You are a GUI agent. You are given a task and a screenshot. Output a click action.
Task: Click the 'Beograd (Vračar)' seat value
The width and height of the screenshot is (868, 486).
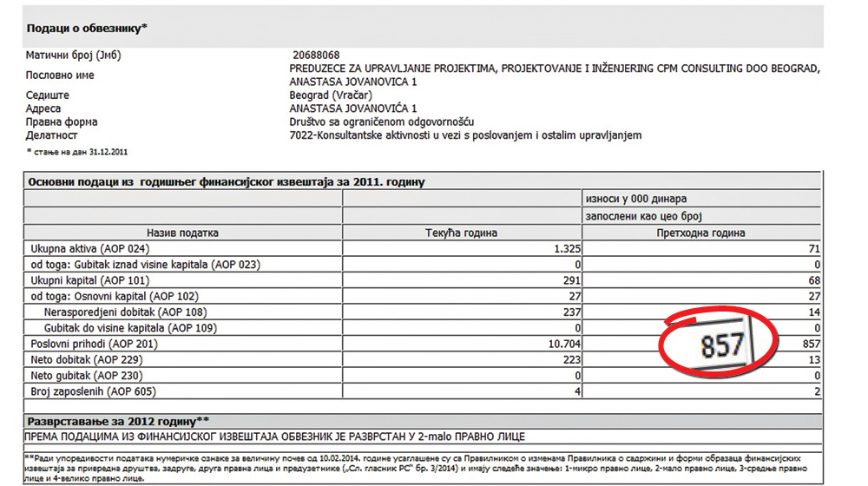(330, 95)
